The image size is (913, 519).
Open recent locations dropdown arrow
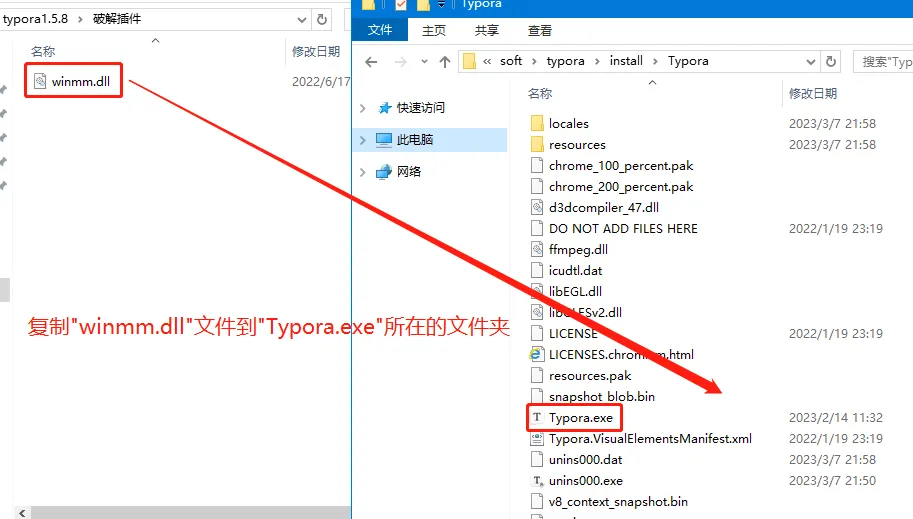[x=424, y=61]
